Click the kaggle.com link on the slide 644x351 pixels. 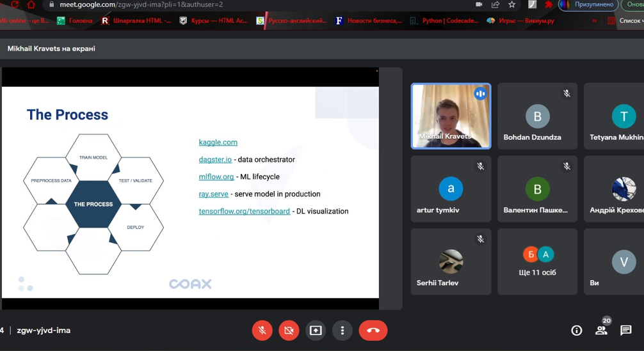[x=218, y=142]
